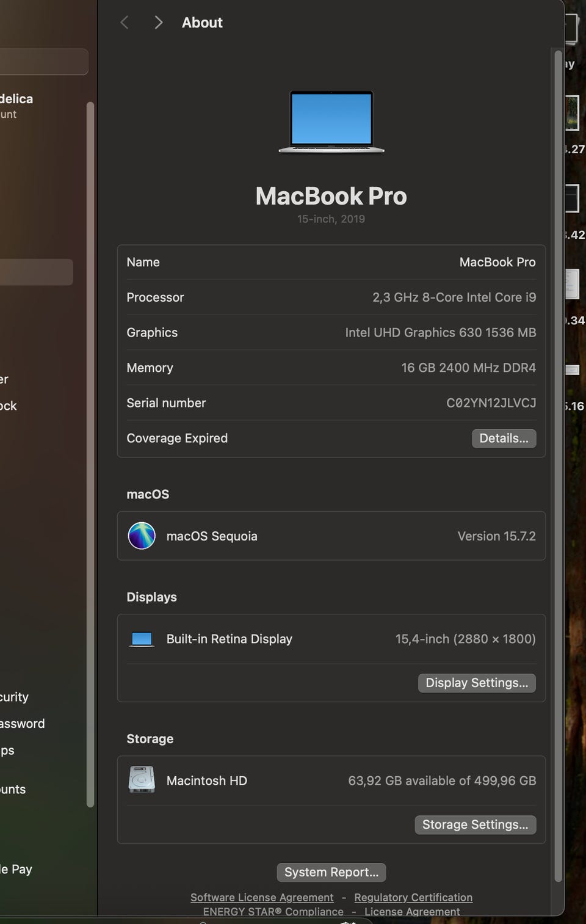This screenshot has width=586, height=924.
Task: Click the Built-in Retina Display icon
Action: click(142, 639)
